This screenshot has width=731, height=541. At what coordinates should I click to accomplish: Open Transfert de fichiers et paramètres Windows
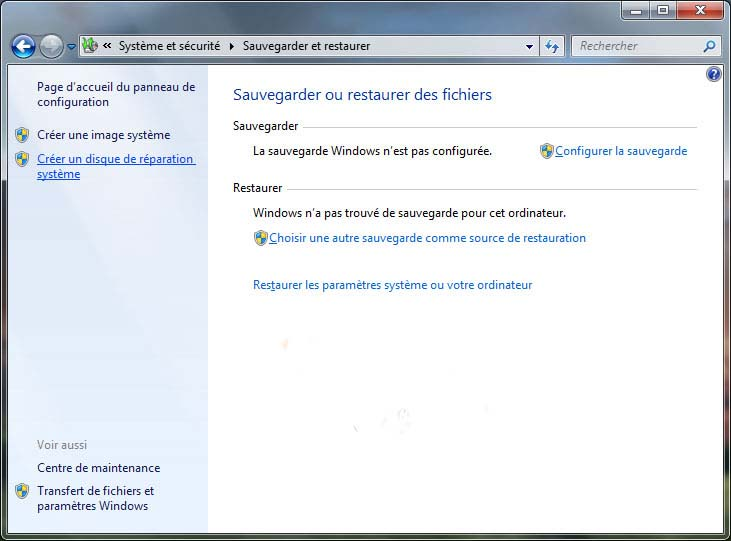(x=95, y=498)
